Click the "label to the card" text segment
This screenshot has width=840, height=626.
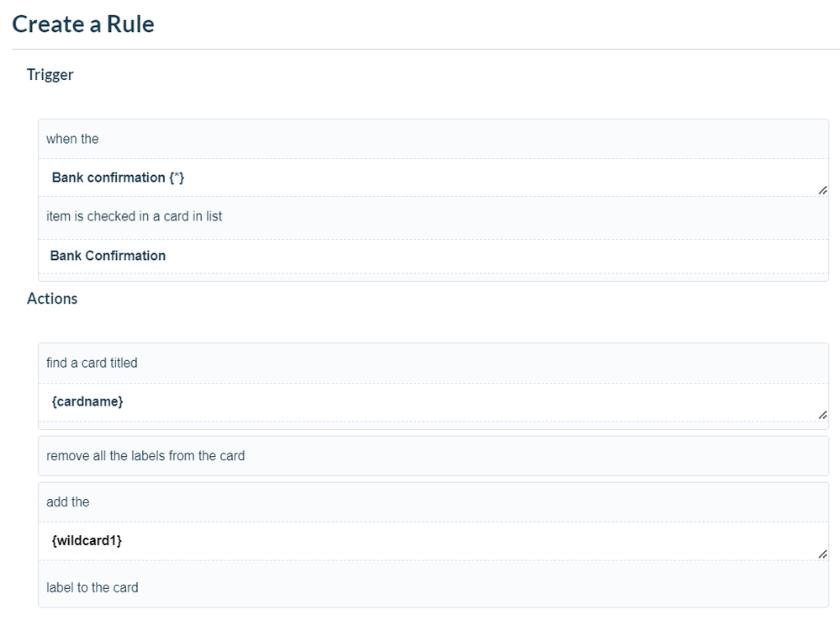tap(92, 587)
